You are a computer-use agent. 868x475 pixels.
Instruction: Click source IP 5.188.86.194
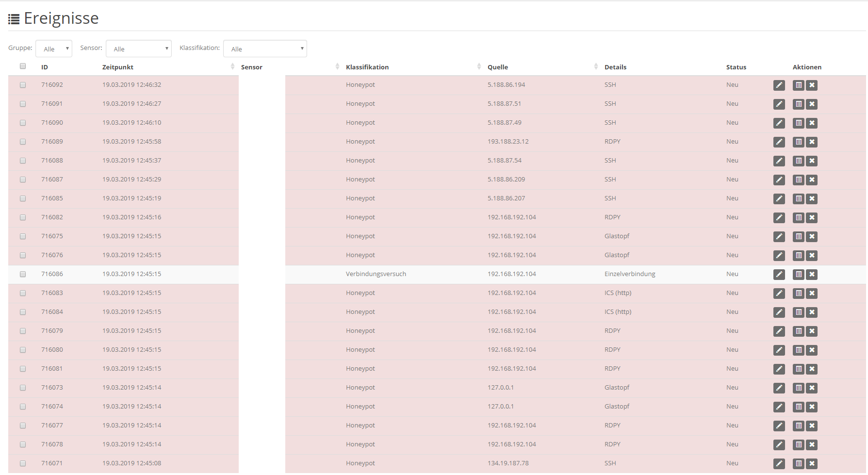coord(506,85)
